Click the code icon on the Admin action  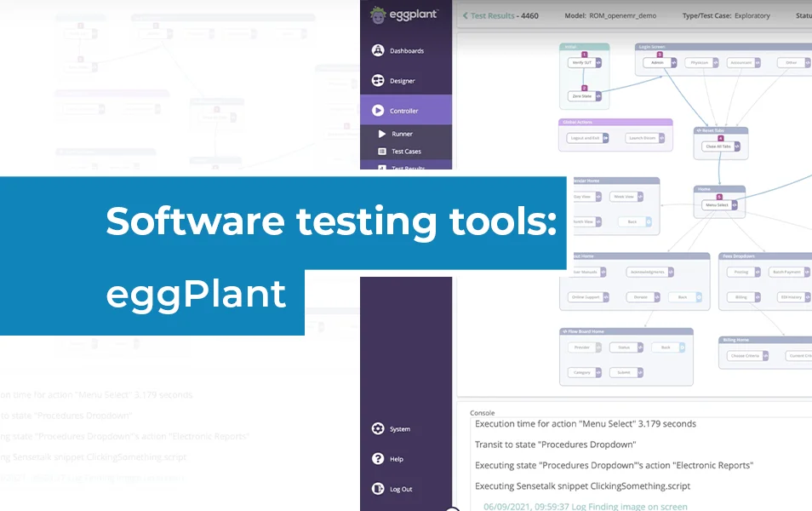pos(674,62)
